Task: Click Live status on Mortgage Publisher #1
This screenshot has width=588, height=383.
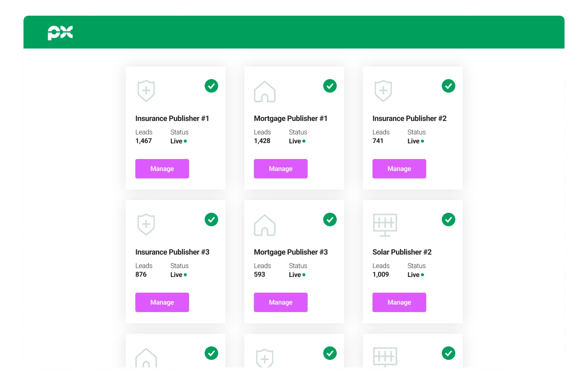Action: coord(297,141)
